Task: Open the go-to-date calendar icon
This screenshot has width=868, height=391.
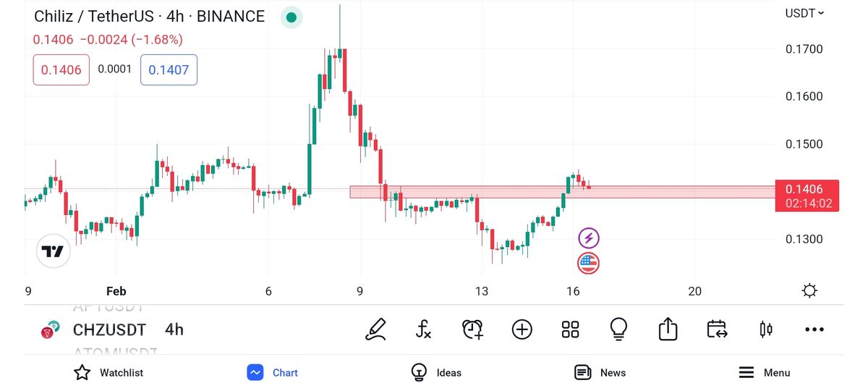Action: [x=717, y=329]
